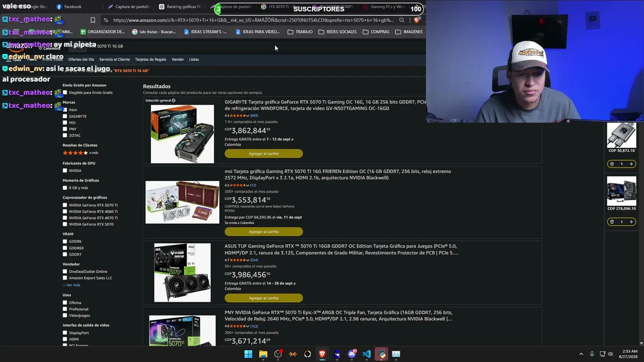Check the OneDealOutlet Online seller filter
This screenshot has width=644, height=362.
pos(65,271)
